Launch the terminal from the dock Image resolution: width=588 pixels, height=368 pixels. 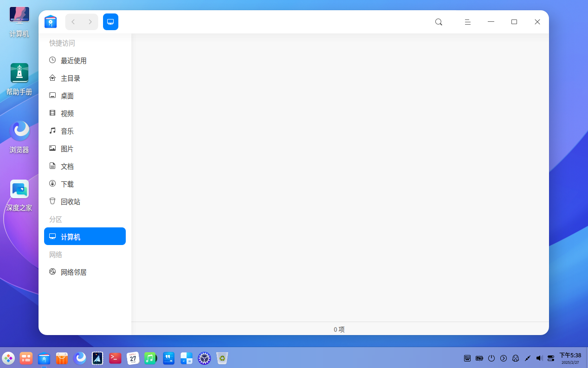point(115,358)
